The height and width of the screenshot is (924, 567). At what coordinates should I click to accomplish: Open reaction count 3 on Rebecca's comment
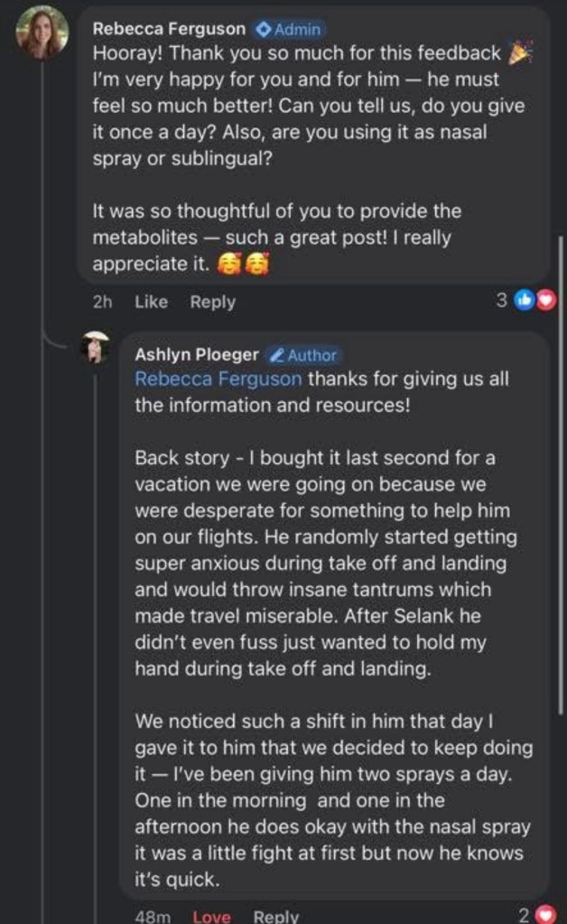tap(502, 301)
